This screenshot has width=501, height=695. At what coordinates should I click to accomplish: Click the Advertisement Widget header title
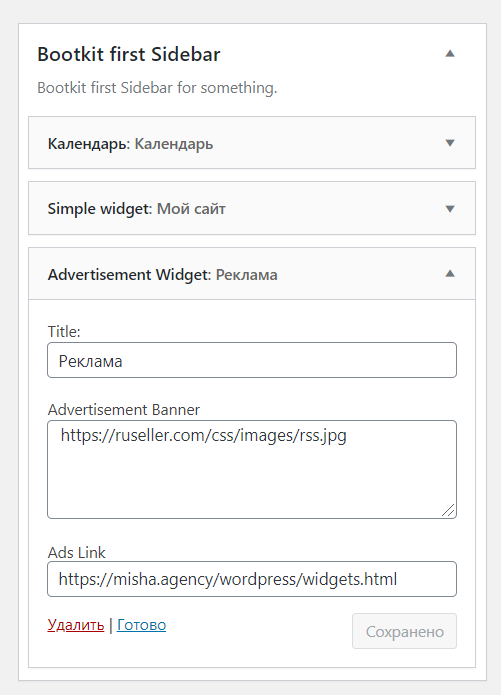128,274
